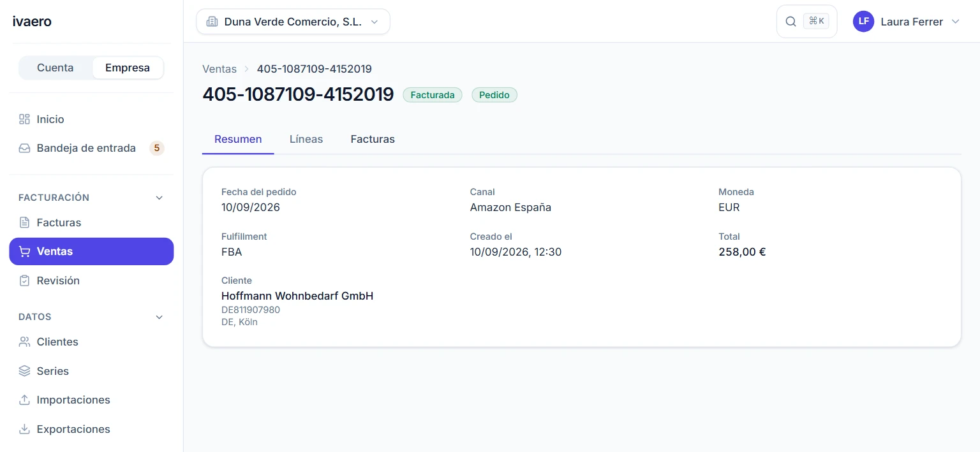
Task: Click the order date 10/09/2026
Action: pos(251,207)
